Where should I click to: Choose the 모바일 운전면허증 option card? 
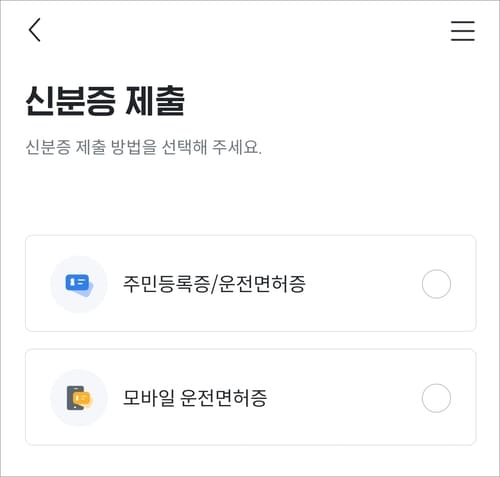pyautogui.click(x=251, y=397)
